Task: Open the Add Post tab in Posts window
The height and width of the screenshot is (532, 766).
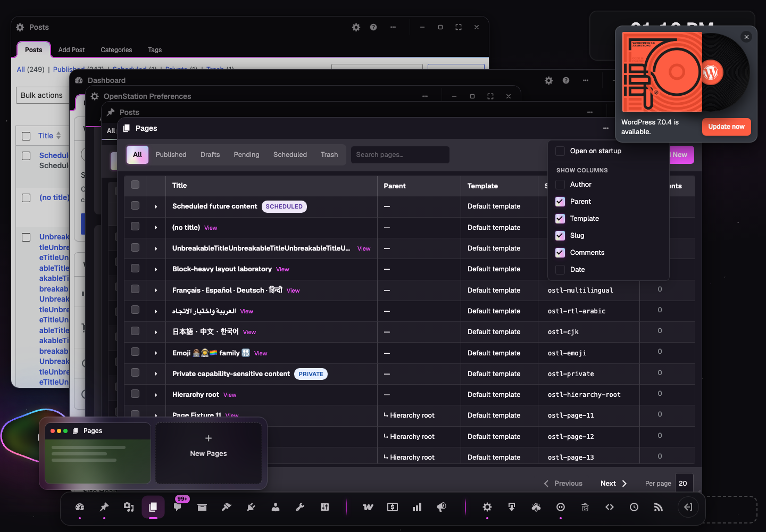Action: tap(71, 50)
